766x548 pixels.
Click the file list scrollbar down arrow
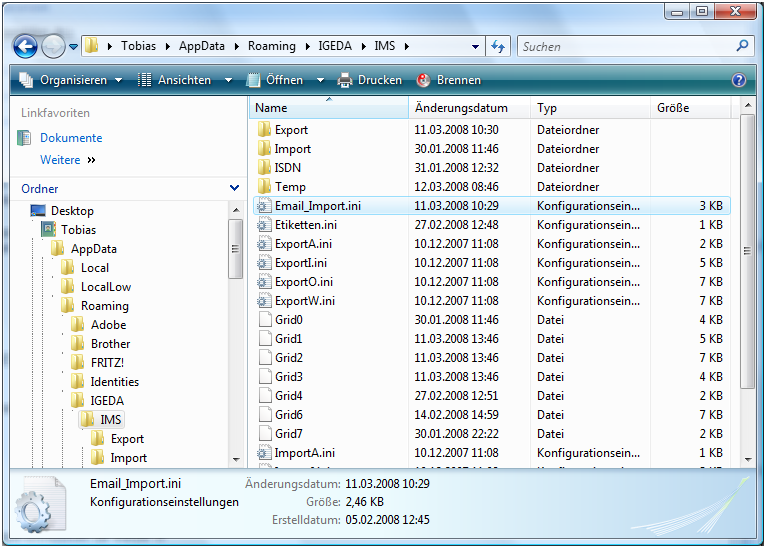click(747, 460)
